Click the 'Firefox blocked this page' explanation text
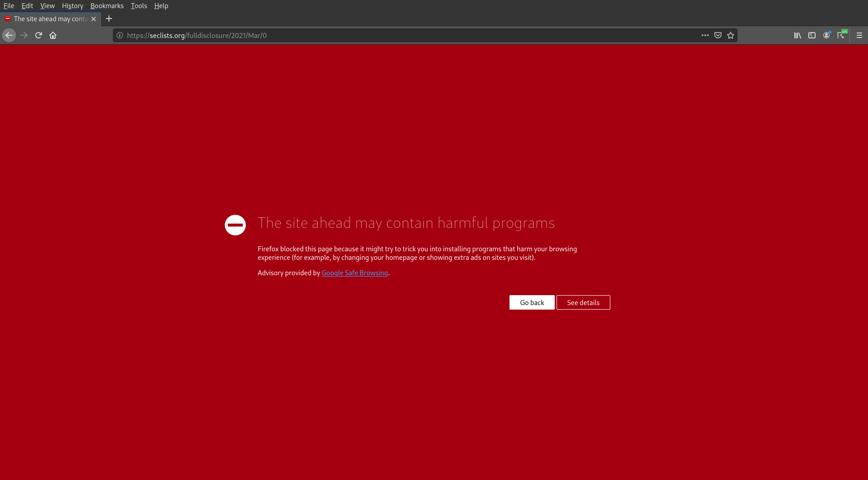The height and width of the screenshot is (480, 868). [x=417, y=253]
